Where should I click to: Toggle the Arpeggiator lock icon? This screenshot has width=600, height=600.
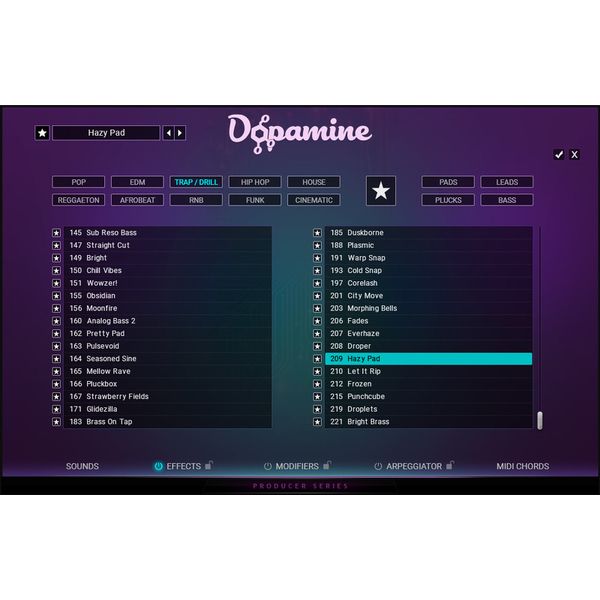point(450,465)
